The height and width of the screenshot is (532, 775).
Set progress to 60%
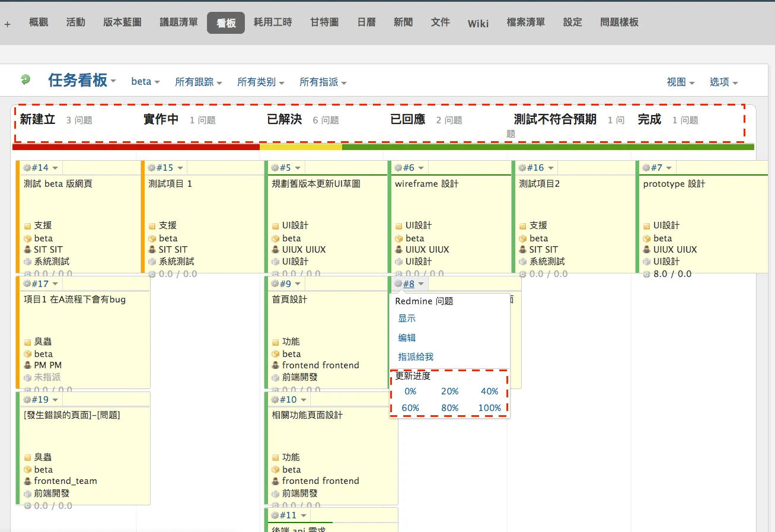[410, 408]
